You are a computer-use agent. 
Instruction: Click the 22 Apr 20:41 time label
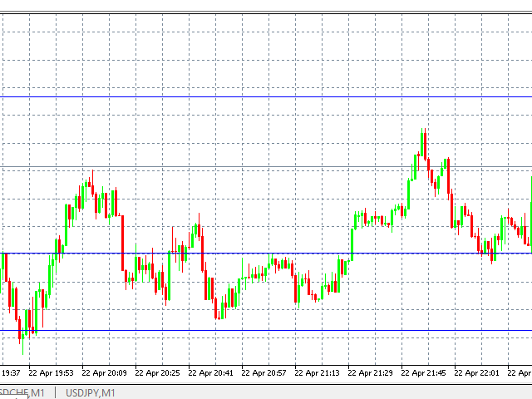pyautogui.click(x=210, y=373)
